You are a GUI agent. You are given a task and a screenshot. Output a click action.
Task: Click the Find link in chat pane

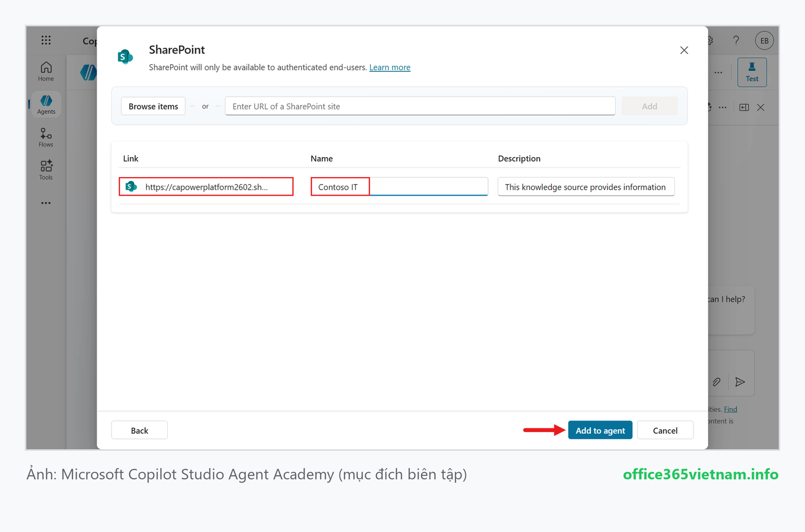tap(730, 409)
